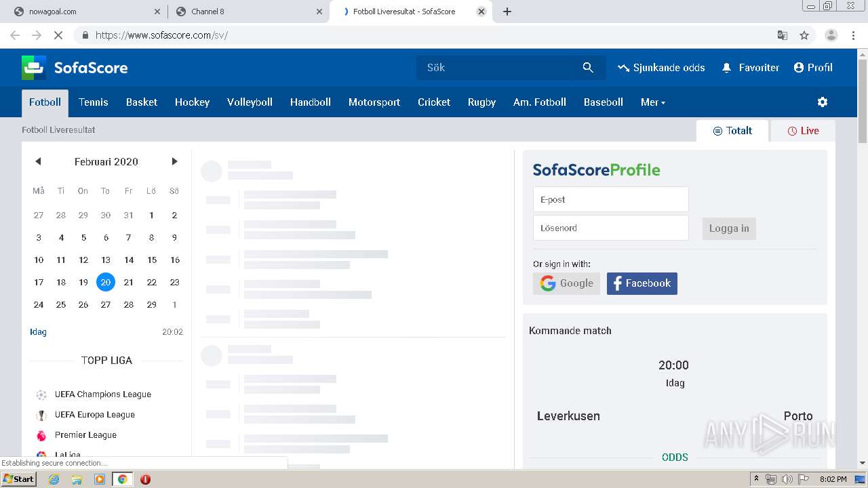Screen dimensions: 868x488
Task: Open UEFA Champions League
Action: (x=103, y=394)
